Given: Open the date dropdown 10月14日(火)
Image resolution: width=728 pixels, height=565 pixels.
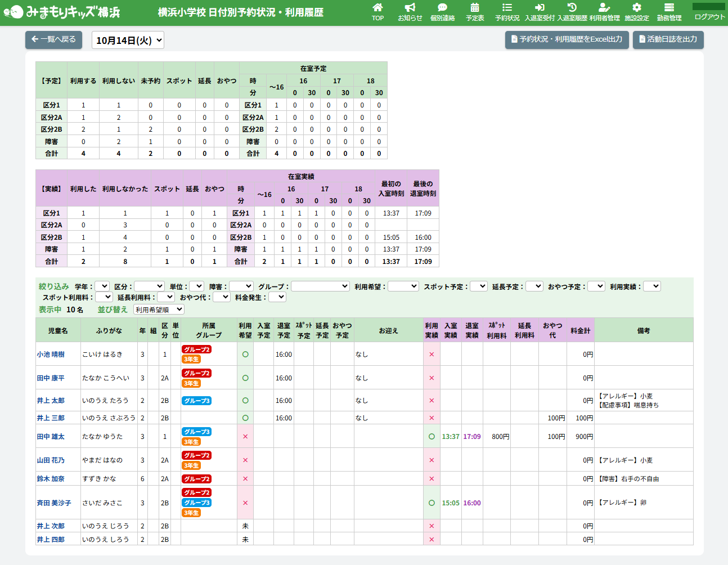Looking at the screenshot, I should coord(128,41).
